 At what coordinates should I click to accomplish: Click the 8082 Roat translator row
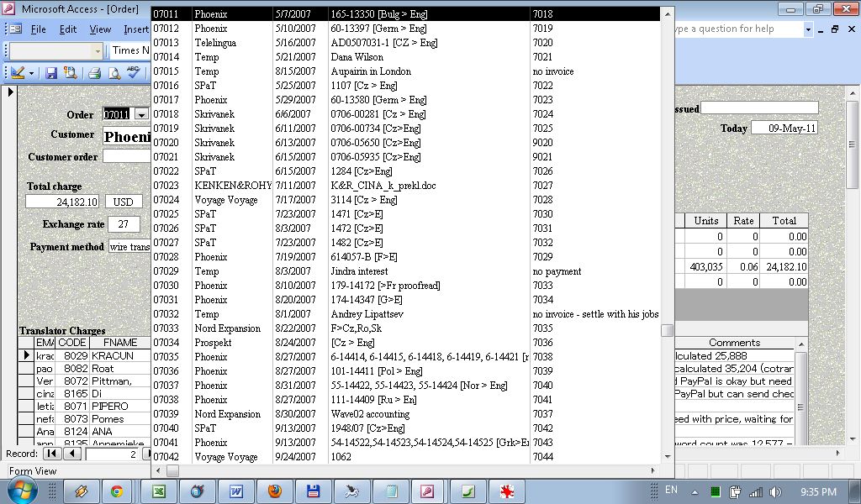[x=85, y=369]
